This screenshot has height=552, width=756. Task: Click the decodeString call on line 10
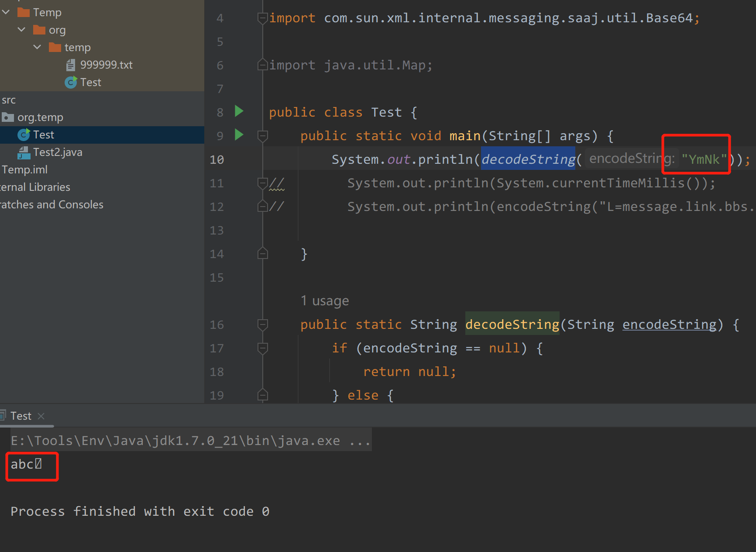[528, 159]
